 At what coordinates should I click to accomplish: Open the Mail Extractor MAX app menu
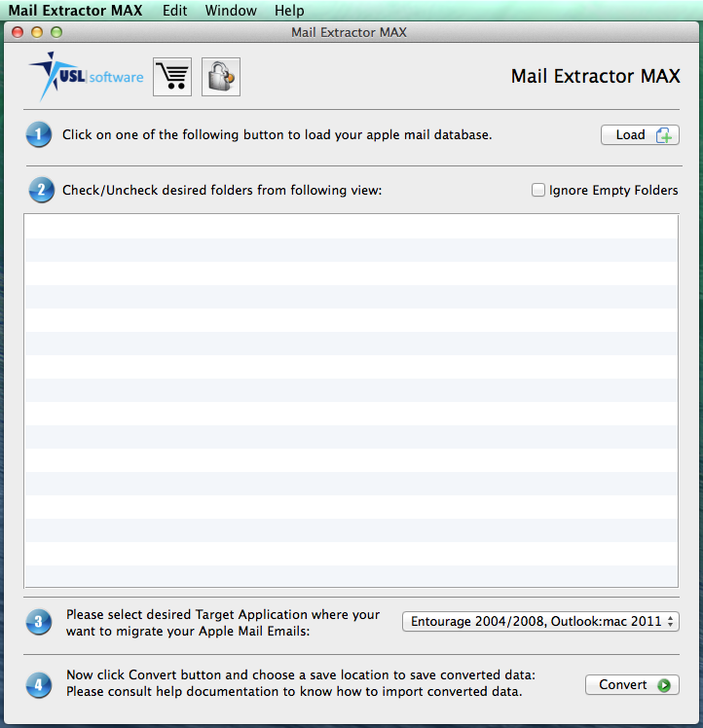coord(75,10)
